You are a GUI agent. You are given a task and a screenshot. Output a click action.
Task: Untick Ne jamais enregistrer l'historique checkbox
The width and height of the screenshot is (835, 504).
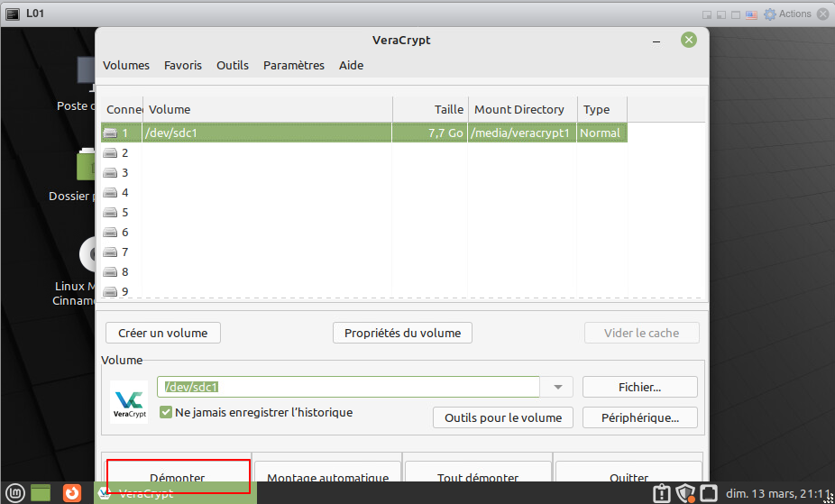click(166, 412)
